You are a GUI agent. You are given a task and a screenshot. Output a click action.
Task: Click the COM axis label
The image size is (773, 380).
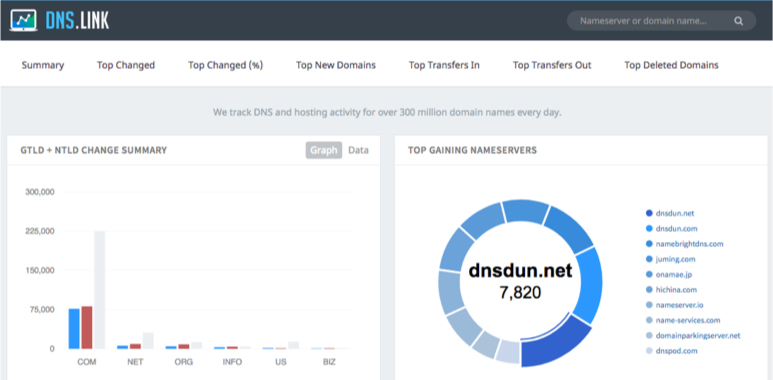[87, 362]
